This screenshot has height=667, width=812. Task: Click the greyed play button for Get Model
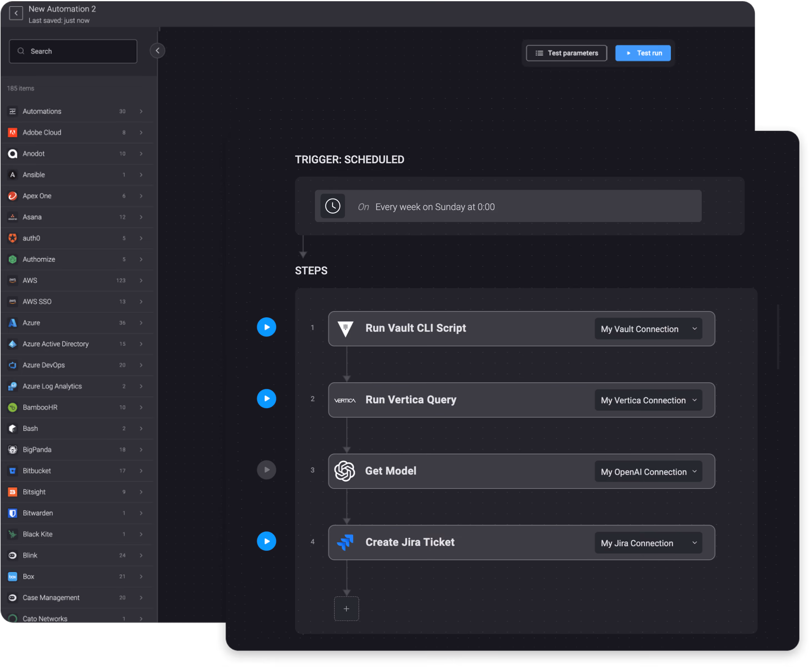pos(267,470)
